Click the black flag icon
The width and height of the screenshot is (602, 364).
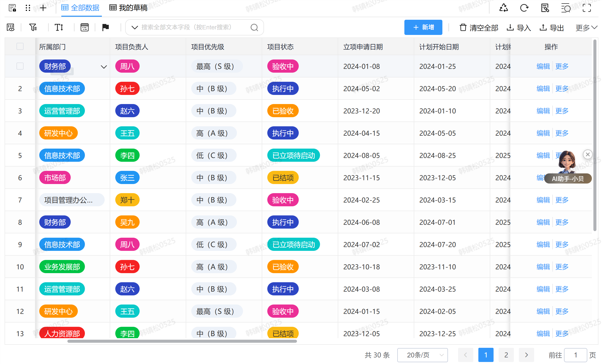pos(105,27)
